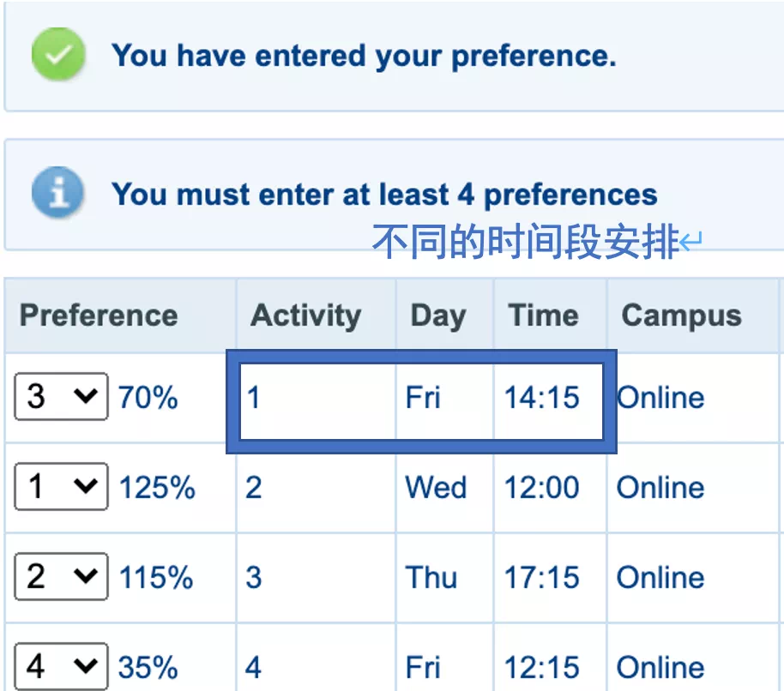Click the Preference column header
Screen dimensions: 784x691
[x=99, y=315]
